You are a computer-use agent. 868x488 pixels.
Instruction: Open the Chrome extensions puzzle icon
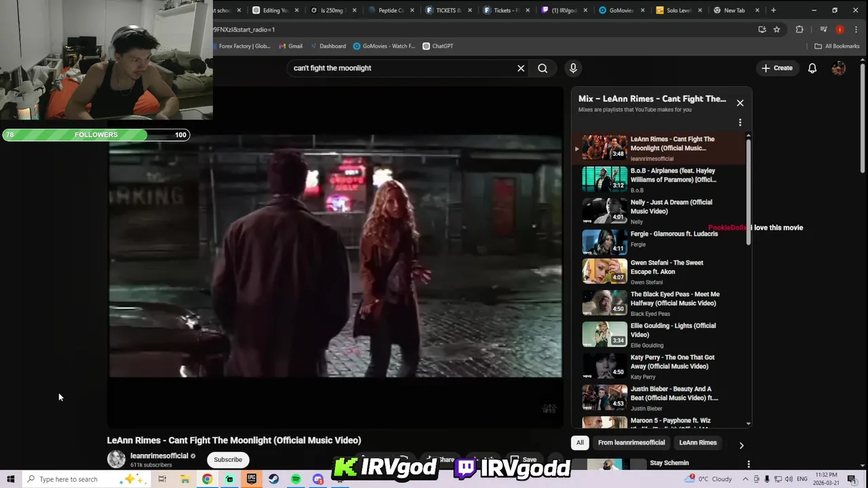pos(800,29)
